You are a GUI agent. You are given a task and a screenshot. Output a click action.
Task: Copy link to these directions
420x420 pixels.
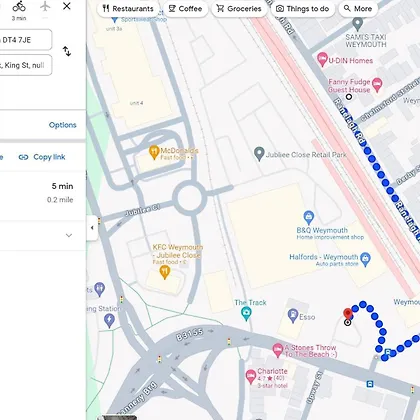(42, 157)
